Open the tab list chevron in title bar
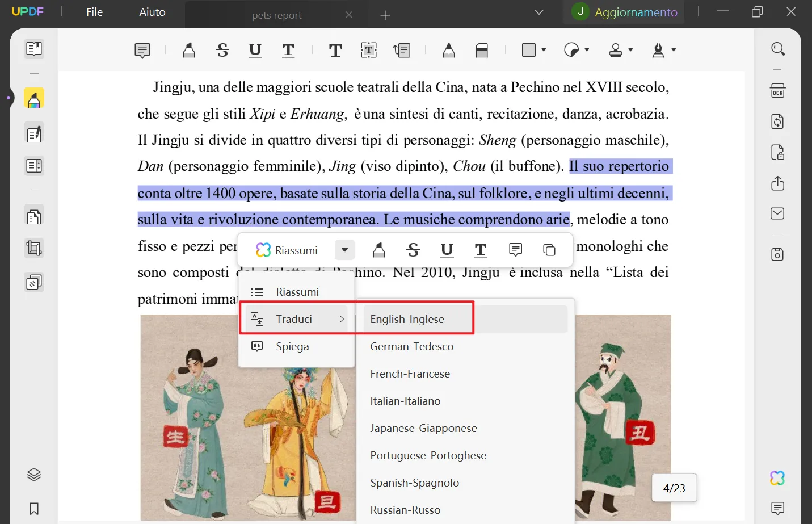The height and width of the screenshot is (524, 812). 539,12
